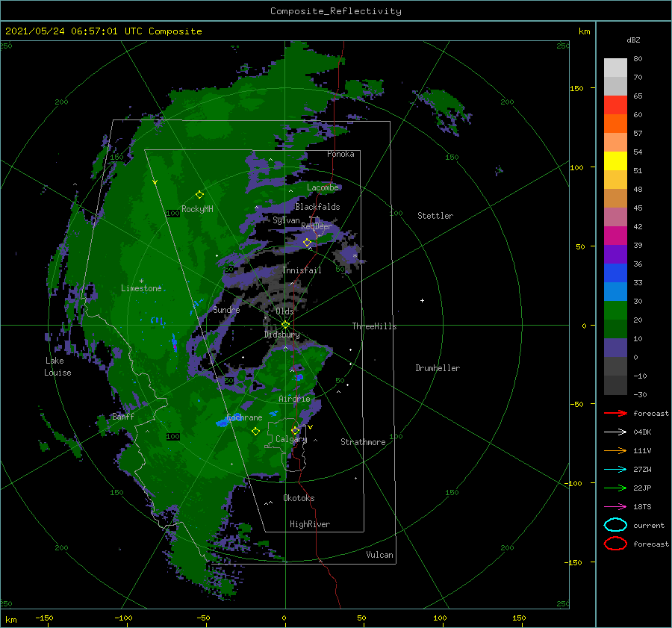Click the Cochrane label
Screen dimensions: 672x628
pos(244,417)
